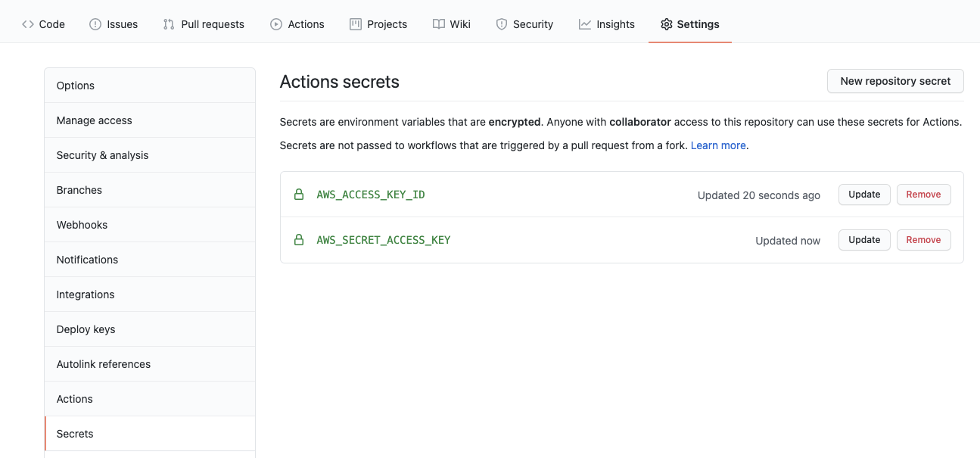Image resolution: width=980 pixels, height=458 pixels.
Task: Open the Learn more link
Action: (x=717, y=145)
